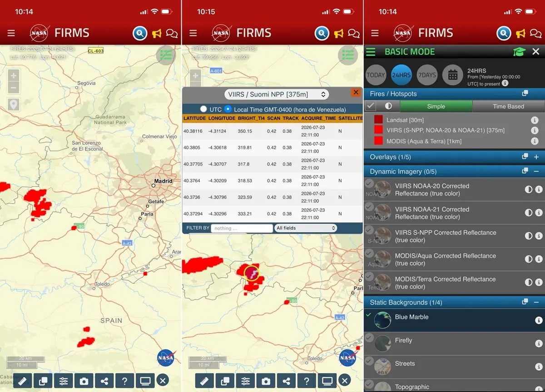545x392 pixels.
Task: Select the 24HRS time range
Action: pyautogui.click(x=401, y=75)
